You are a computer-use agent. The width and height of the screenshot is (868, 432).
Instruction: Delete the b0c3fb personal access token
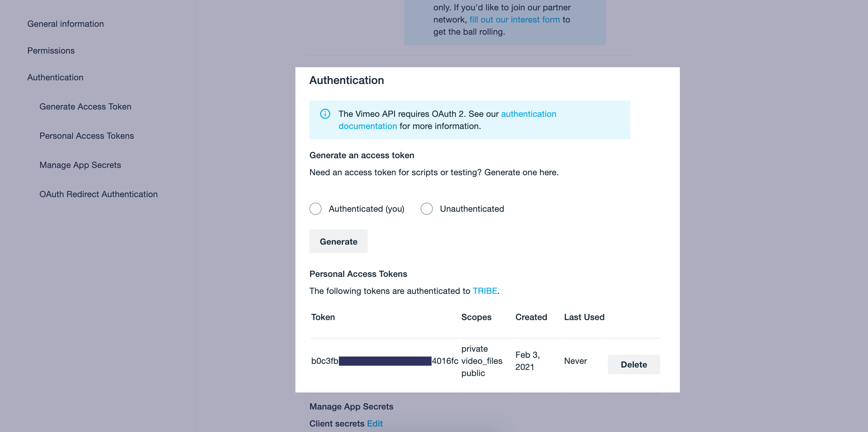click(x=633, y=364)
